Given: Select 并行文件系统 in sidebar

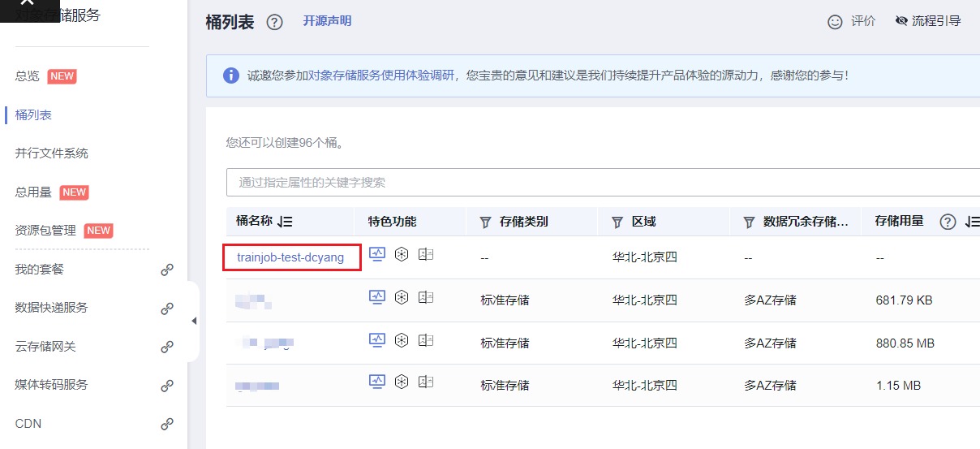Looking at the screenshot, I should point(51,153).
